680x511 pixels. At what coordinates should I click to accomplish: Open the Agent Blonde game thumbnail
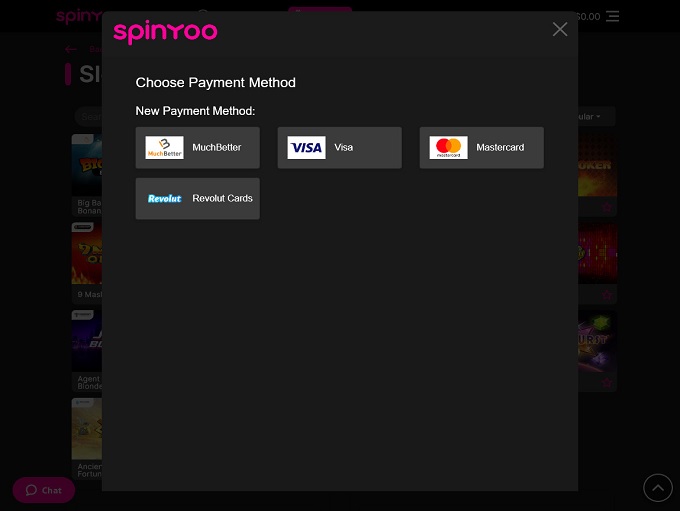click(x=87, y=341)
